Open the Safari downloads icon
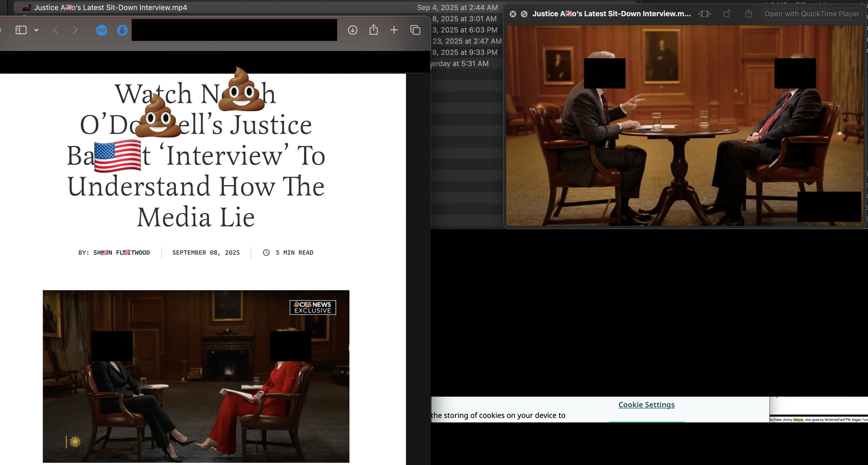This screenshot has height=465, width=868. pyautogui.click(x=353, y=30)
